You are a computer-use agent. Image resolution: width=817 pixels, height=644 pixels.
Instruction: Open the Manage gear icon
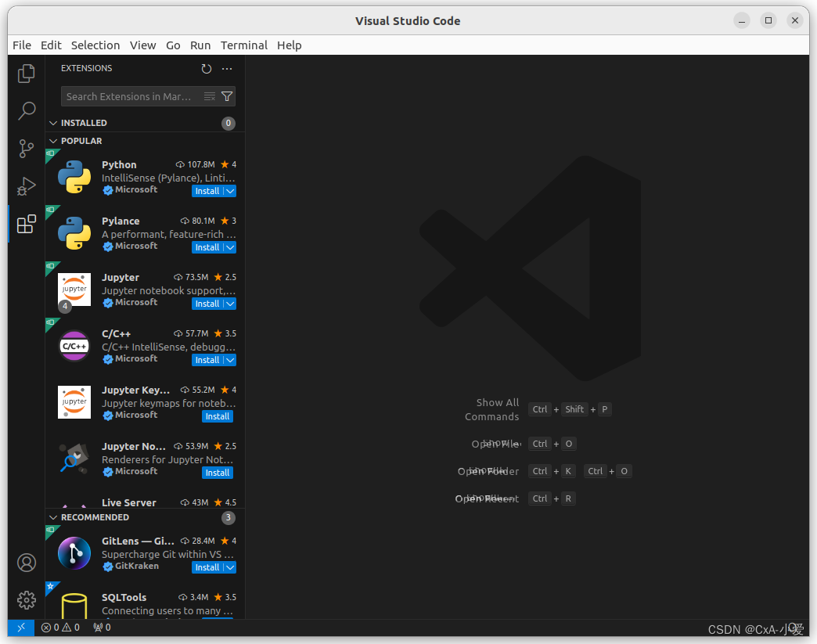(26, 600)
